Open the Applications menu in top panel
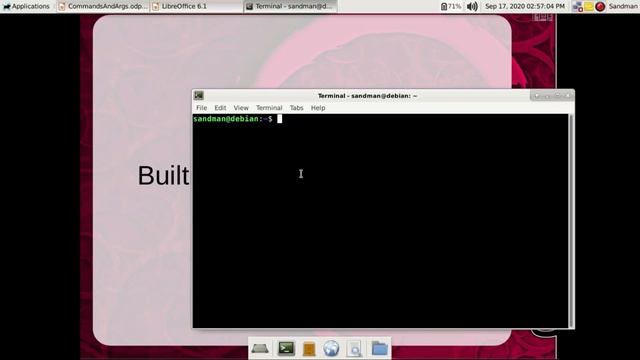The image size is (640, 360). tap(26, 6)
